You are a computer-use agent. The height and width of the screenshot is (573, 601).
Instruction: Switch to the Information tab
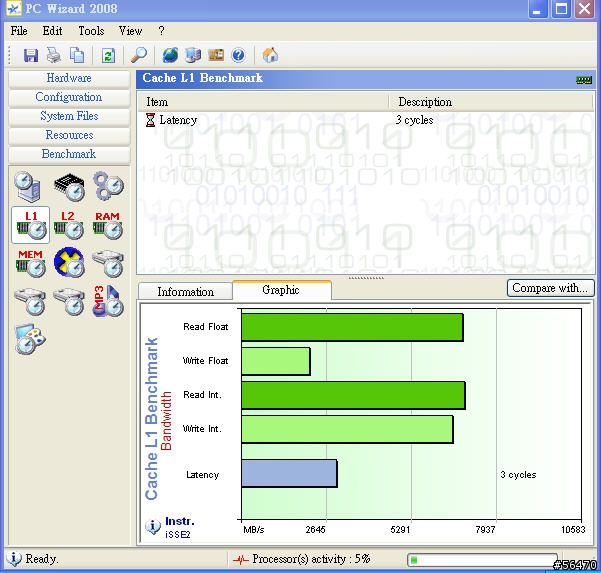pos(186,292)
